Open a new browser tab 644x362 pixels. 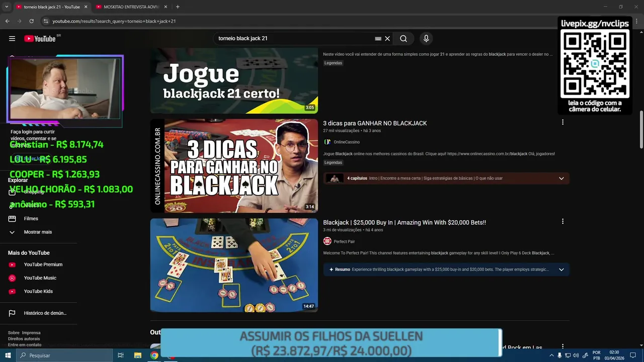point(178,7)
